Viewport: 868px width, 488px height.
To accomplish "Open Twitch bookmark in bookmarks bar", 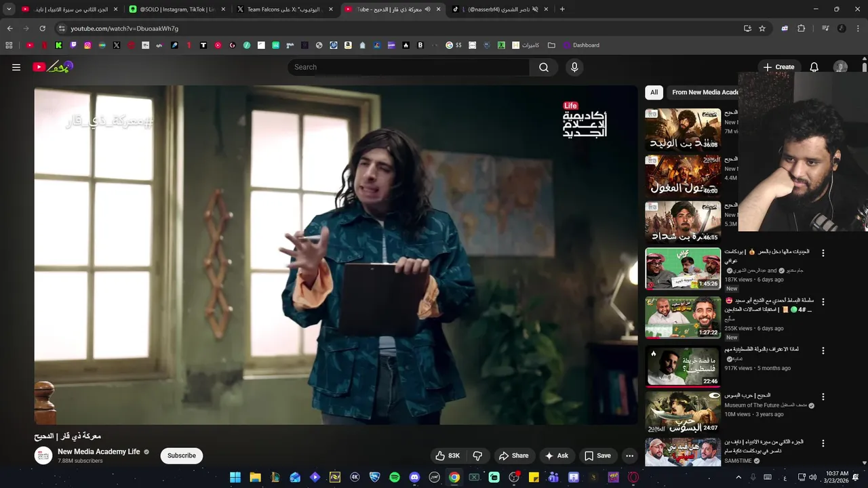I will 73,45.
